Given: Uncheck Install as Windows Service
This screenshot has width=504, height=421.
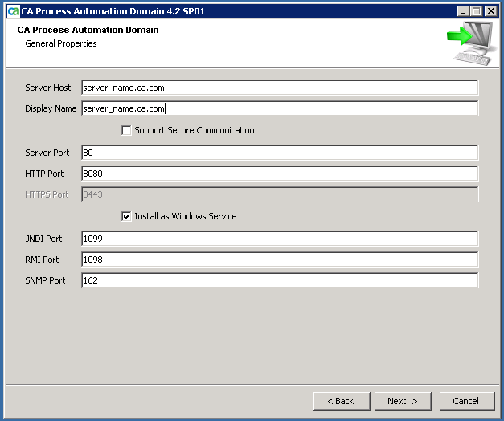Looking at the screenshot, I should [x=126, y=216].
